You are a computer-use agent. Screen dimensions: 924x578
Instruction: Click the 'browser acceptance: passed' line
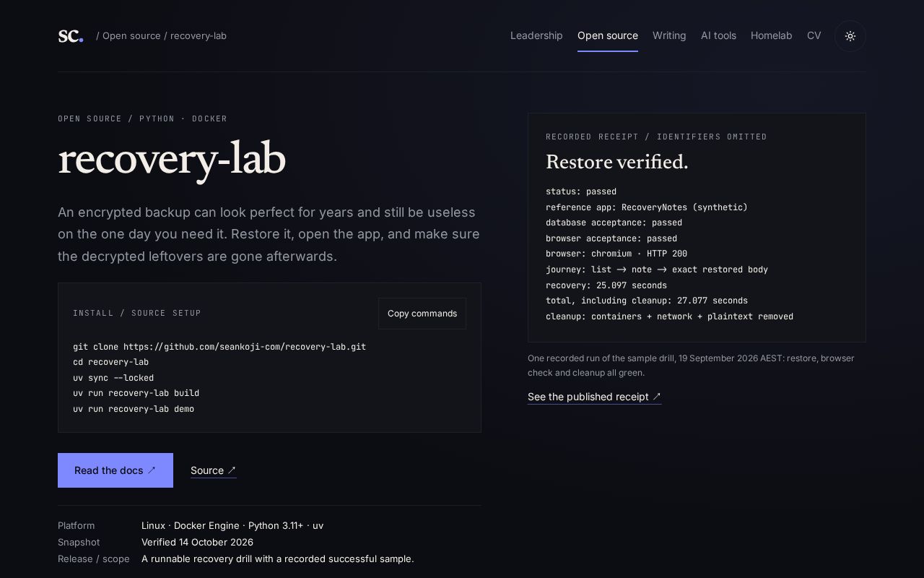(611, 238)
